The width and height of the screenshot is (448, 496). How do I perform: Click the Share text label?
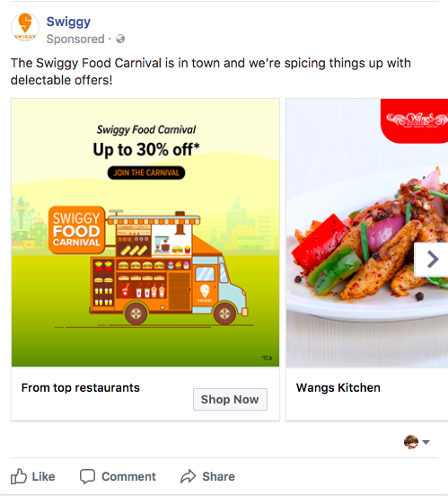pos(219,477)
